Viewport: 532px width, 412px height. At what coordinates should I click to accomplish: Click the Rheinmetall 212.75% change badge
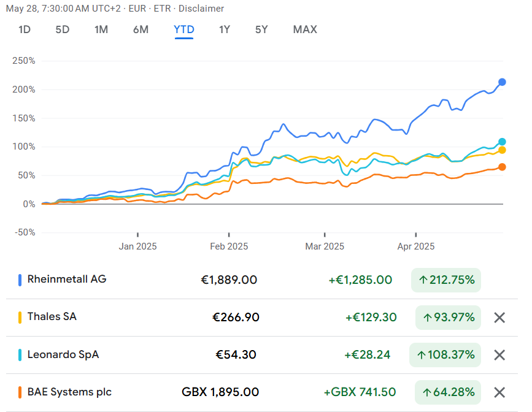point(446,280)
